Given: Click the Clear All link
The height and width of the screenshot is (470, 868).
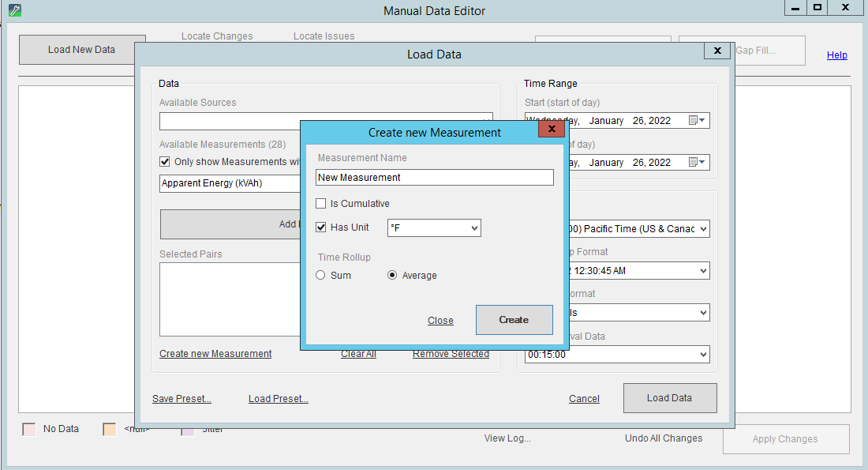Looking at the screenshot, I should click(x=358, y=354).
